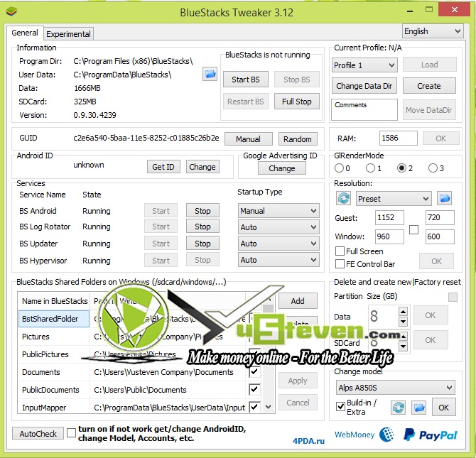
Task: Click the Guest width field 1152
Action: (x=389, y=217)
